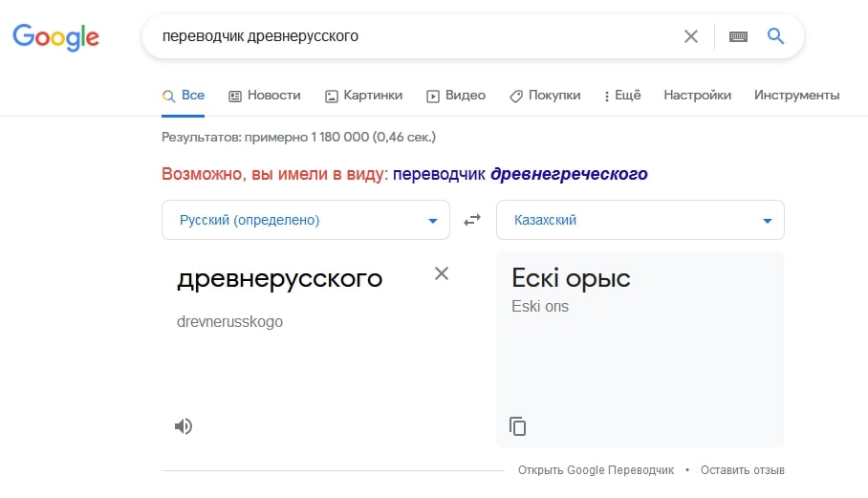Listen to the source text with speaker icon
This screenshot has width=868, height=498.
(184, 426)
